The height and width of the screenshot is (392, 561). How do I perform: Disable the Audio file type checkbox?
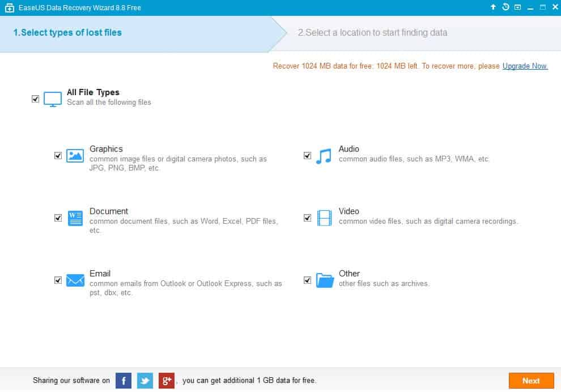coord(307,155)
